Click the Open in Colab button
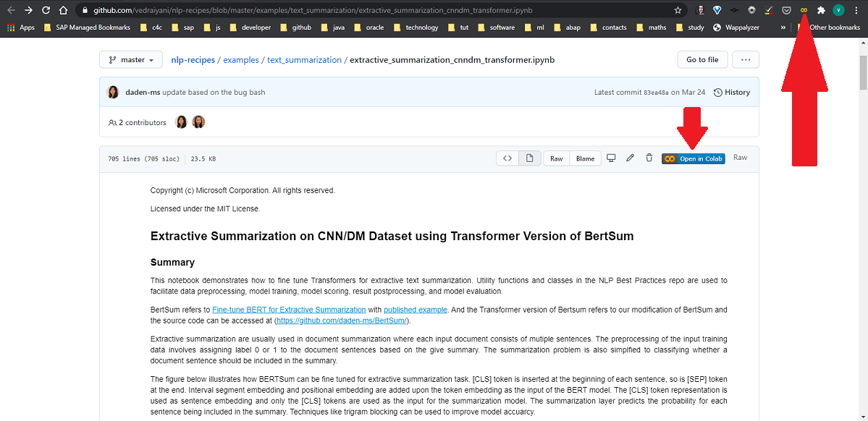The width and height of the screenshot is (868, 421). pyautogui.click(x=693, y=158)
